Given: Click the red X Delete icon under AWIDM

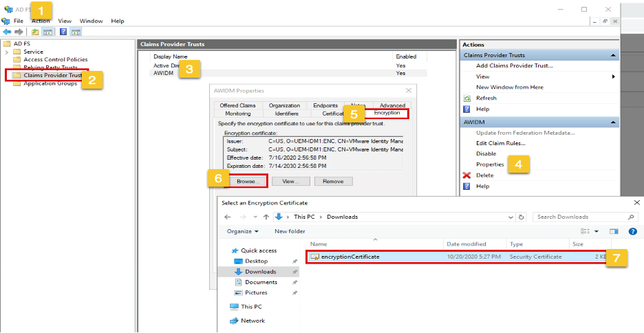Looking at the screenshot, I should (467, 175).
